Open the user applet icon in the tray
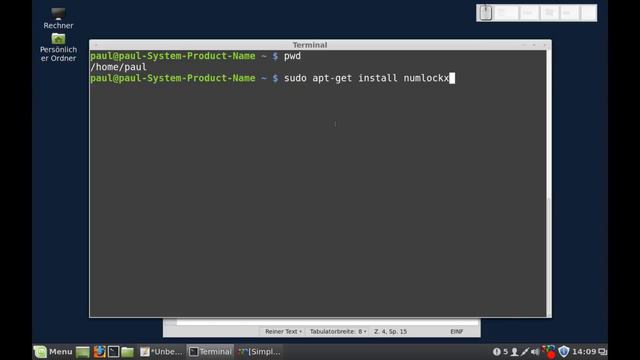The height and width of the screenshot is (360, 640). [x=514, y=351]
